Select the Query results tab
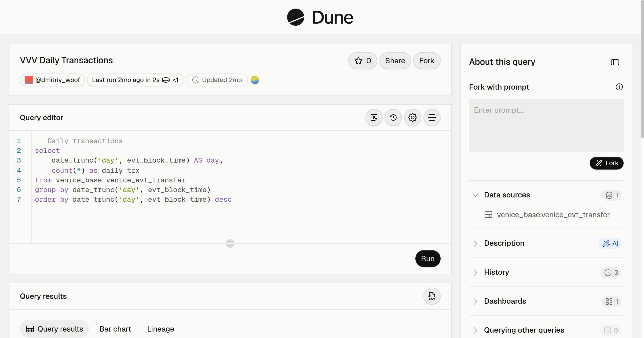The image size is (644, 338). [54, 329]
